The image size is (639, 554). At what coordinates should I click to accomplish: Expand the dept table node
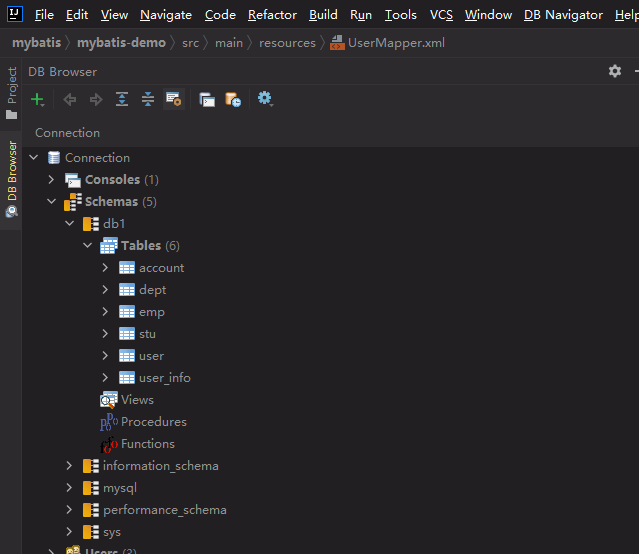[105, 290]
